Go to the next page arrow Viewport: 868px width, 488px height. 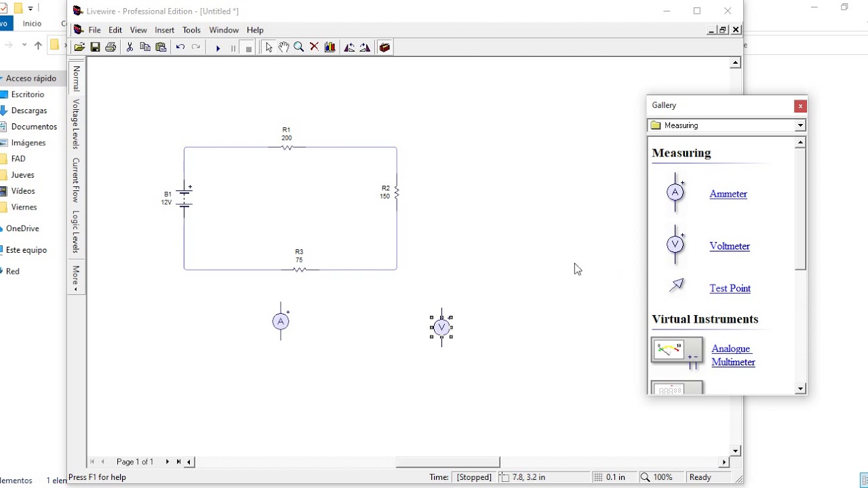pyautogui.click(x=167, y=462)
